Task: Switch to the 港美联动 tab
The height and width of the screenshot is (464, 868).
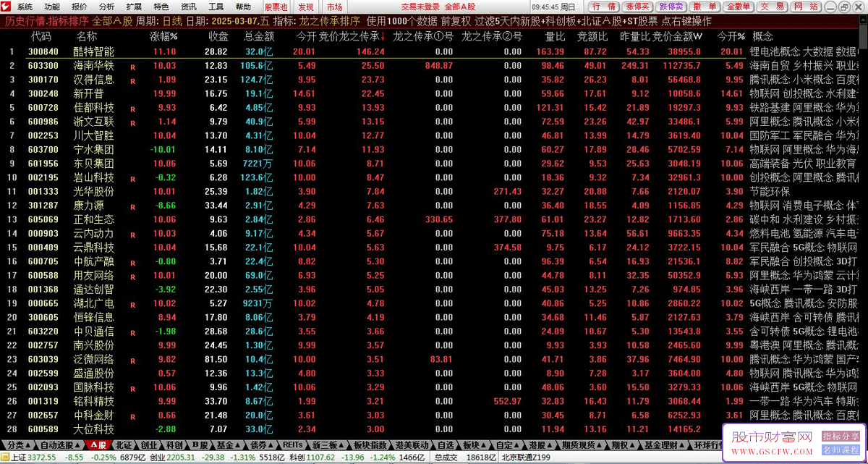Action: (412, 444)
